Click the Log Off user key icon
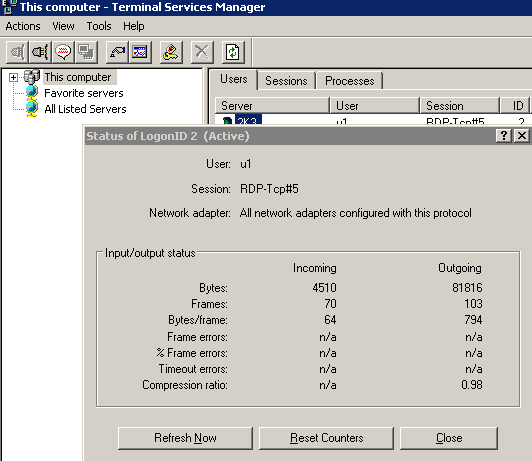Image resolution: width=532 pixels, height=461 pixels. point(171,52)
